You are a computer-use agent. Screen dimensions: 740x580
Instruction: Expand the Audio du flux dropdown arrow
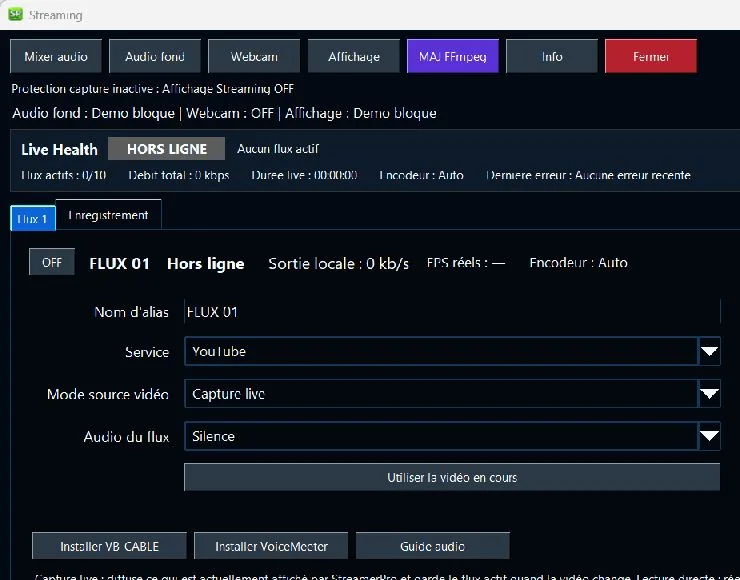(709, 436)
